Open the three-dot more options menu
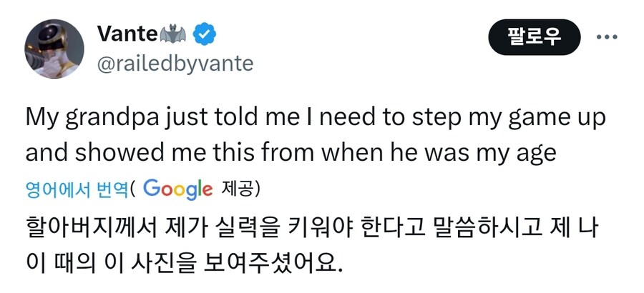The image size is (644, 293). coord(607,37)
